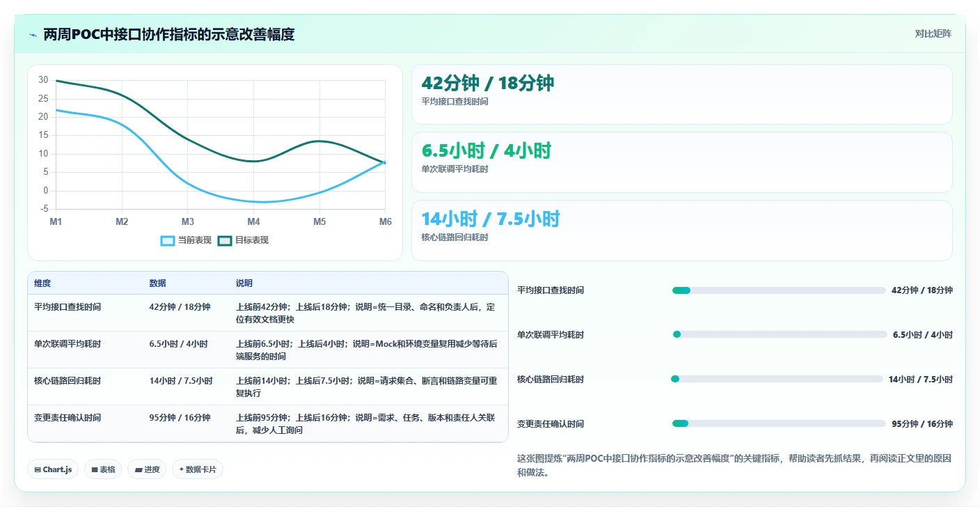Click the 说明 column header

[x=244, y=283]
